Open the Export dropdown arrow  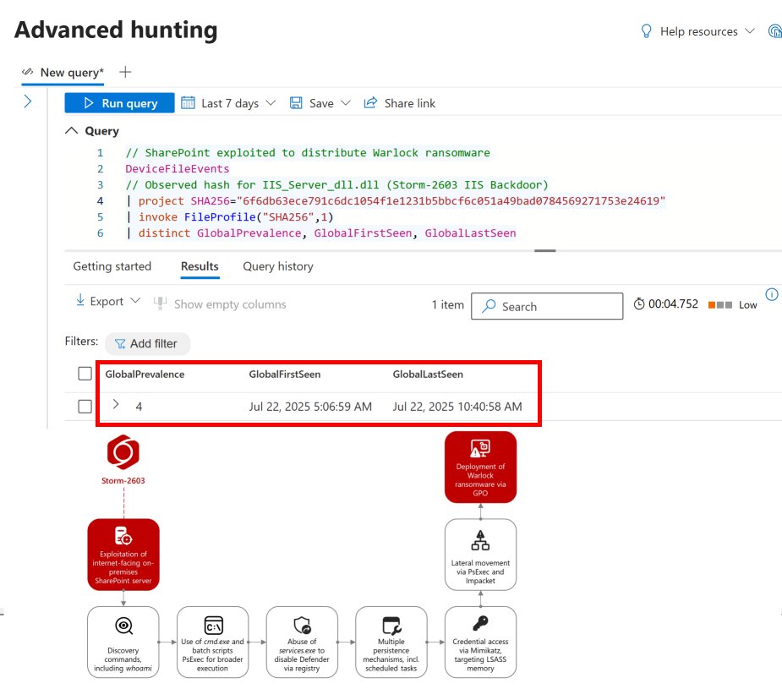(135, 301)
